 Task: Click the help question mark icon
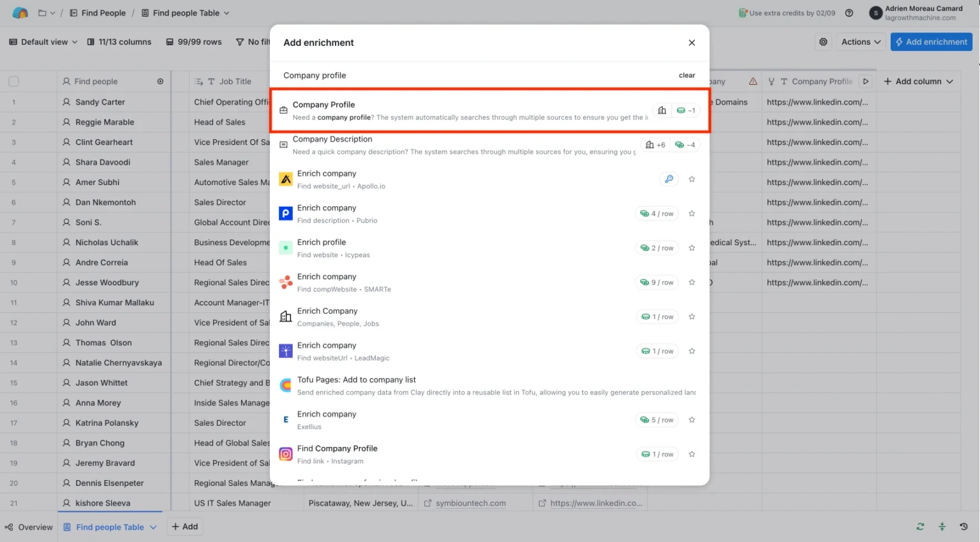coord(849,13)
